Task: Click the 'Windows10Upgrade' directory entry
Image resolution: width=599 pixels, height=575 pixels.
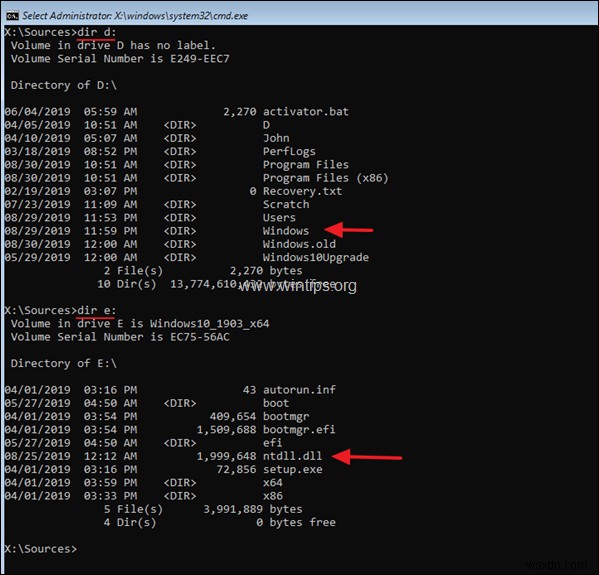Action: pyautogui.click(x=316, y=257)
